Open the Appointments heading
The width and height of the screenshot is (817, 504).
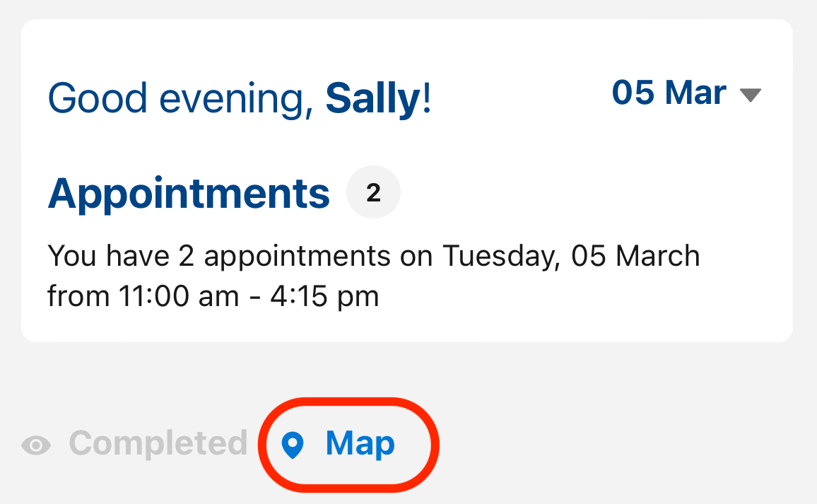(x=189, y=193)
